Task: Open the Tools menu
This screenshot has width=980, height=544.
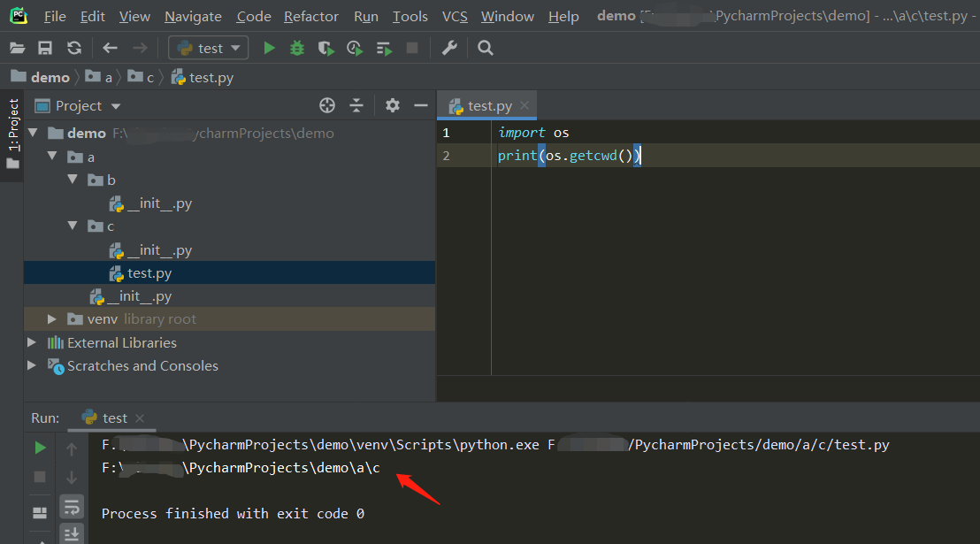Action: (410, 16)
